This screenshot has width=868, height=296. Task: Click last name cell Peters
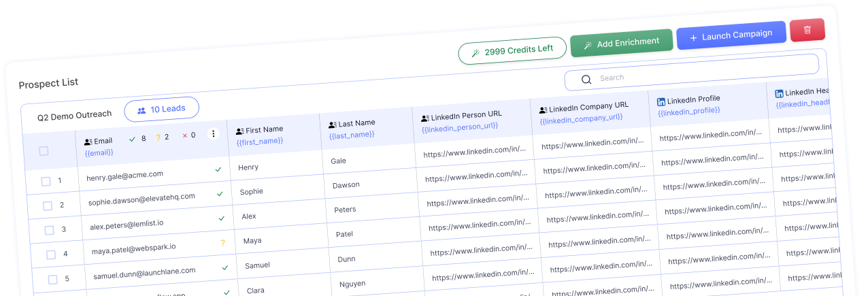[345, 210]
